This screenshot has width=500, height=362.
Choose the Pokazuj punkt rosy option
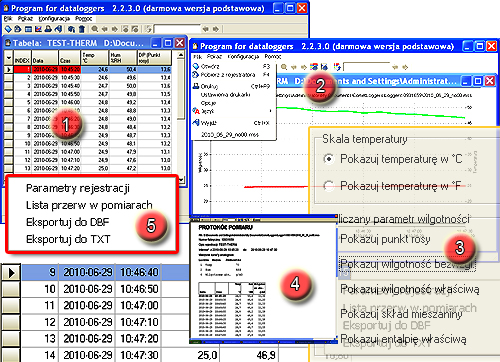point(385,239)
